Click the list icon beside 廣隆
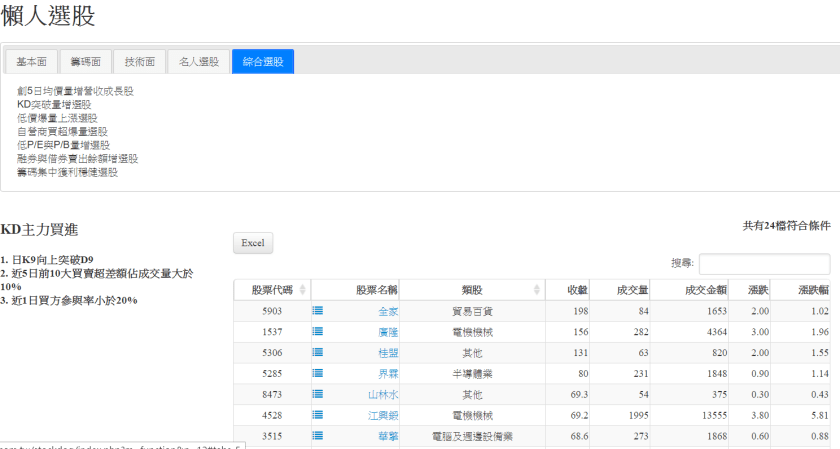 [x=318, y=331]
